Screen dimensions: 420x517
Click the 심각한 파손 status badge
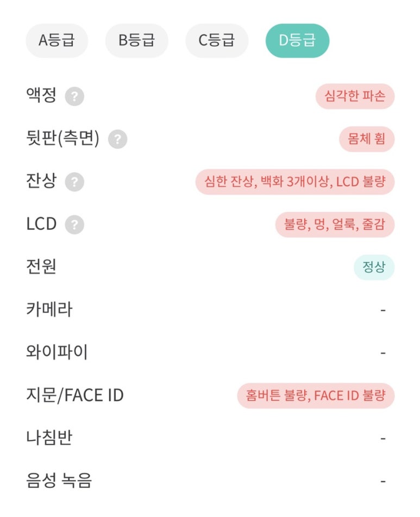coord(355,96)
